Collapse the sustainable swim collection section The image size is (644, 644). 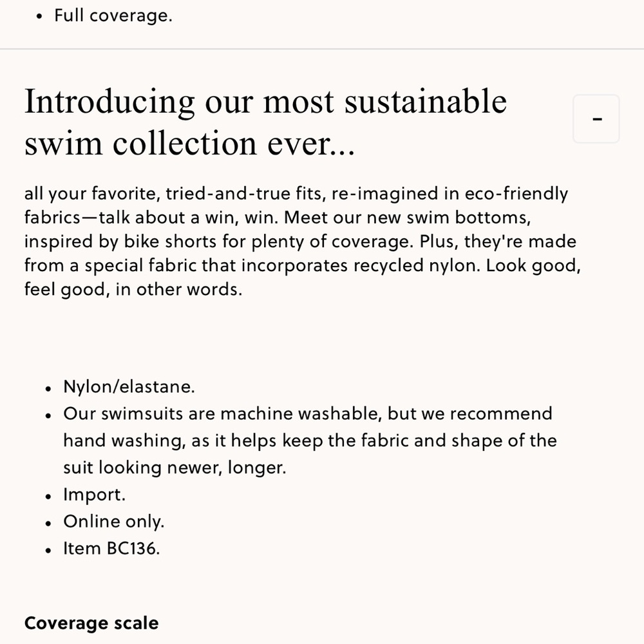tap(596, 118)
